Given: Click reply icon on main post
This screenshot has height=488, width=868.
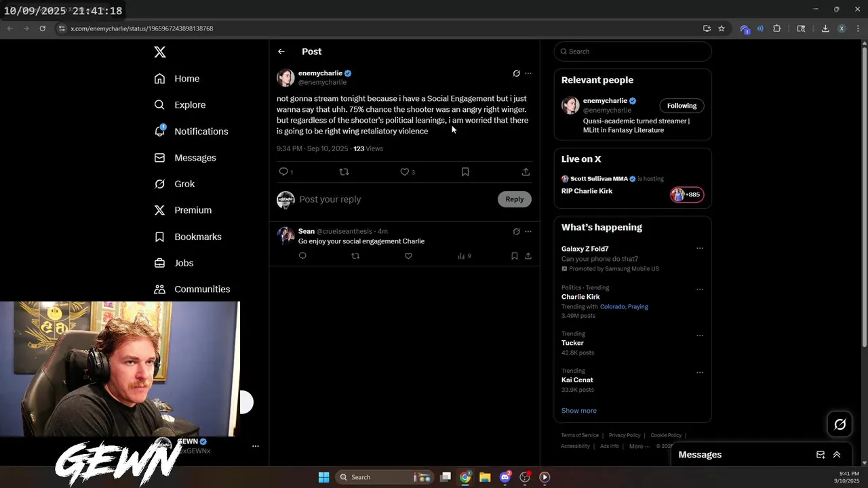Looking at the screenshot, I should (x=283, y=172).
